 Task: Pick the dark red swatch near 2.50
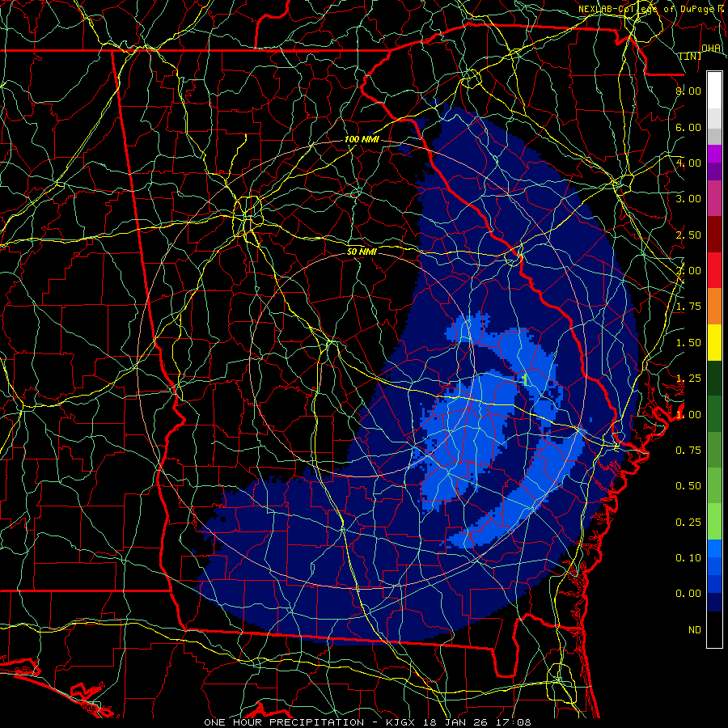714,235
